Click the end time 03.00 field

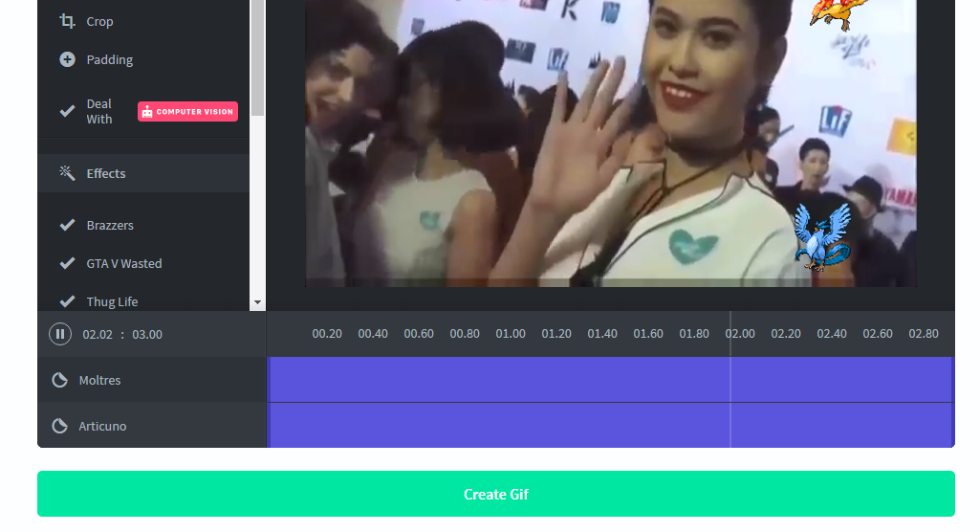point(147,335)
